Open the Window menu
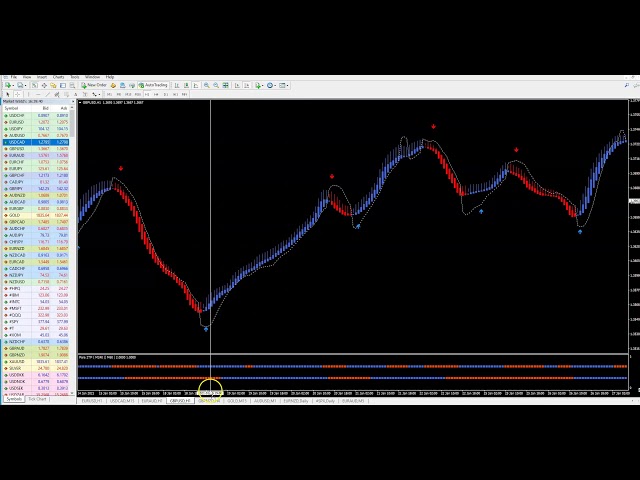The height and width of the screenshot is (480, 640). [92, 77]
